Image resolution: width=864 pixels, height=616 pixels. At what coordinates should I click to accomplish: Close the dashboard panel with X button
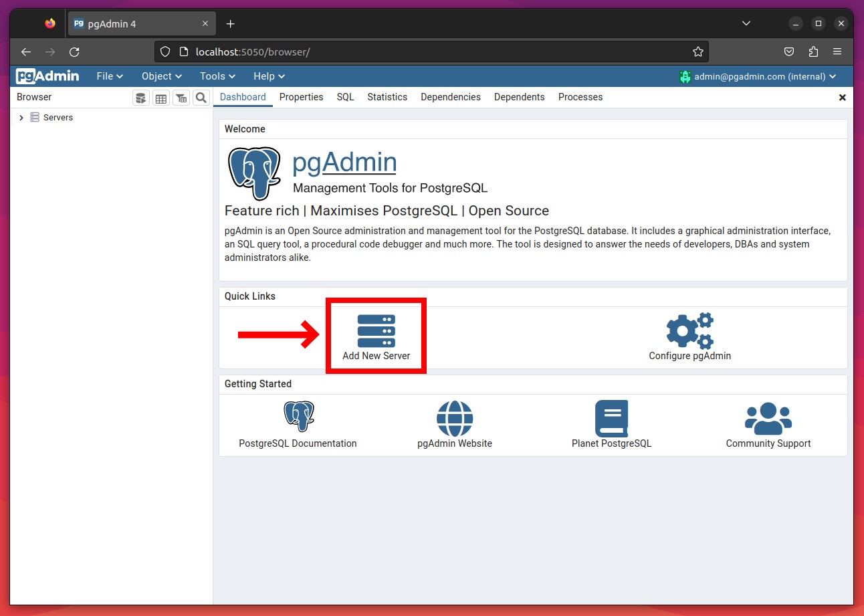point(843,98)
